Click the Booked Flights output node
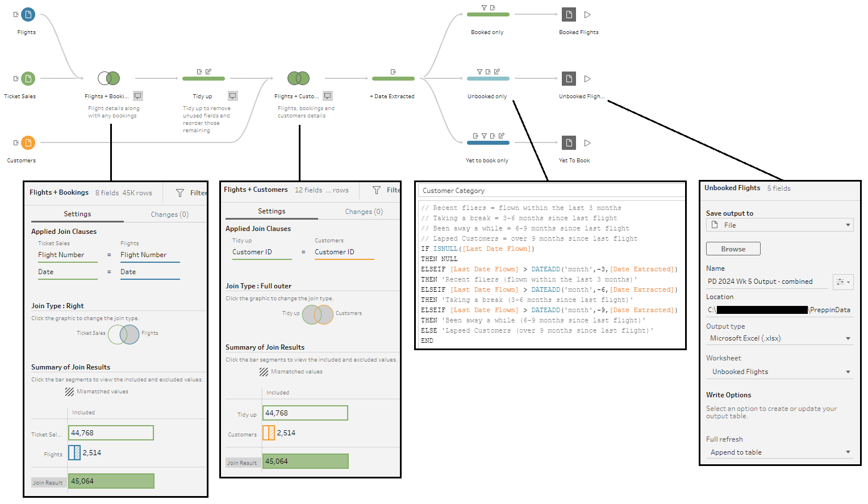The image size is (868, 504). [569, 15]
